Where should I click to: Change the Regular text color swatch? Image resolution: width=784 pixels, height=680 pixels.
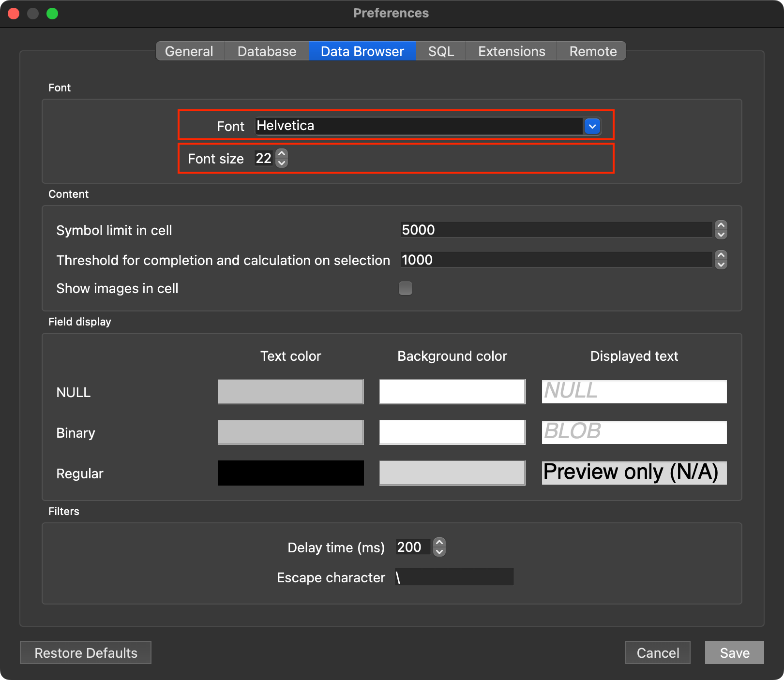290,473
